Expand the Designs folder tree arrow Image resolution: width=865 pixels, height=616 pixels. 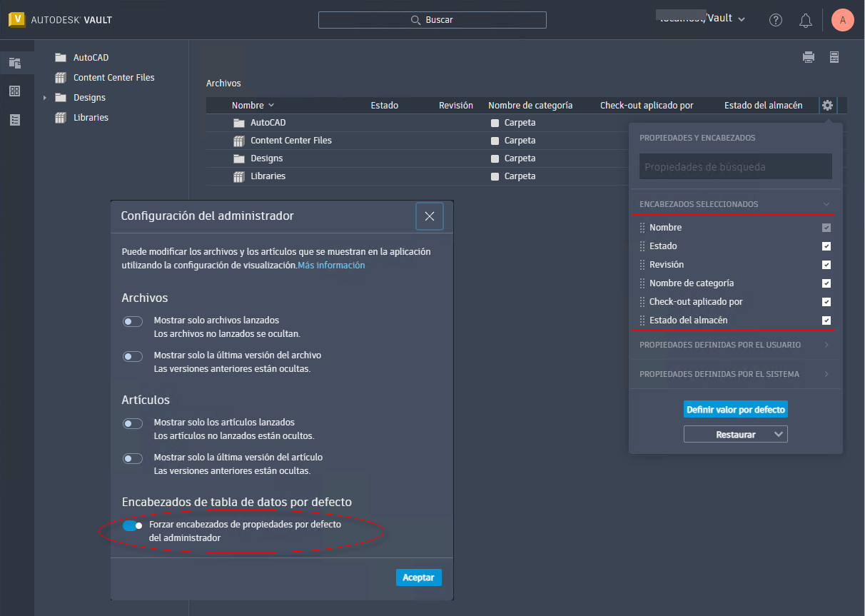point(45,98)
